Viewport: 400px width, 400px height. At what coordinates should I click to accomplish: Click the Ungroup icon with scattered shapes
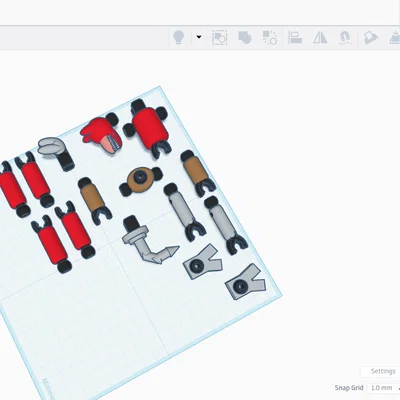pyautogui.click(x=270, y=38)
